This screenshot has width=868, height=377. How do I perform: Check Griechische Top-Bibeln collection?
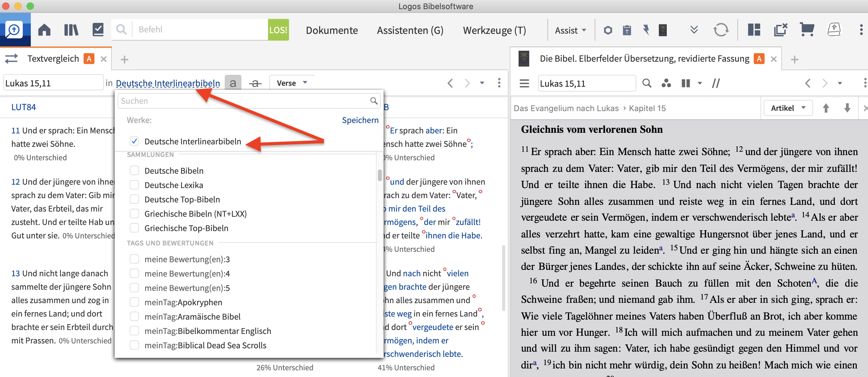pos(134,228)
